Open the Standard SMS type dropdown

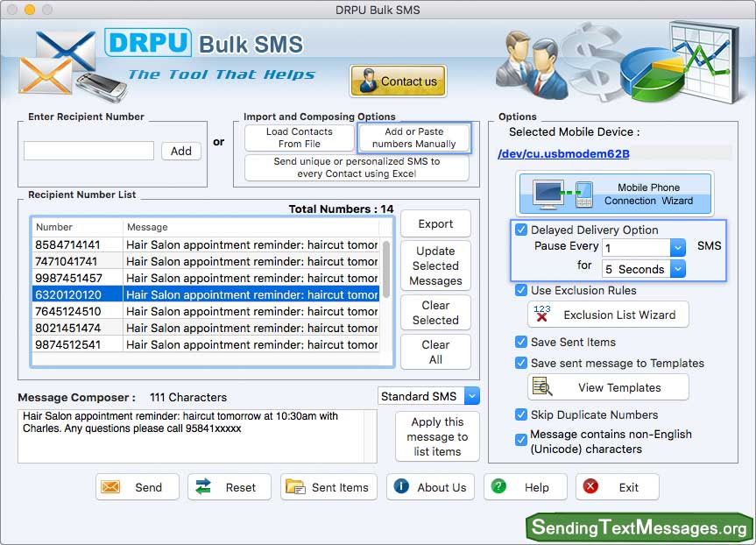(472, 396)
